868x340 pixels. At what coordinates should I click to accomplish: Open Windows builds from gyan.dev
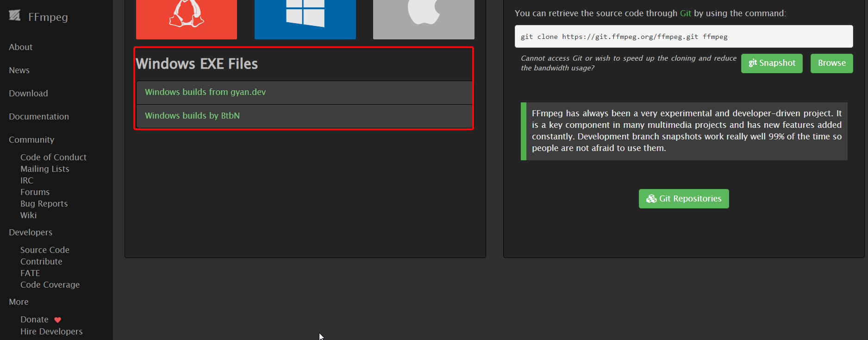pyautogui.click(x=206, y=92)
